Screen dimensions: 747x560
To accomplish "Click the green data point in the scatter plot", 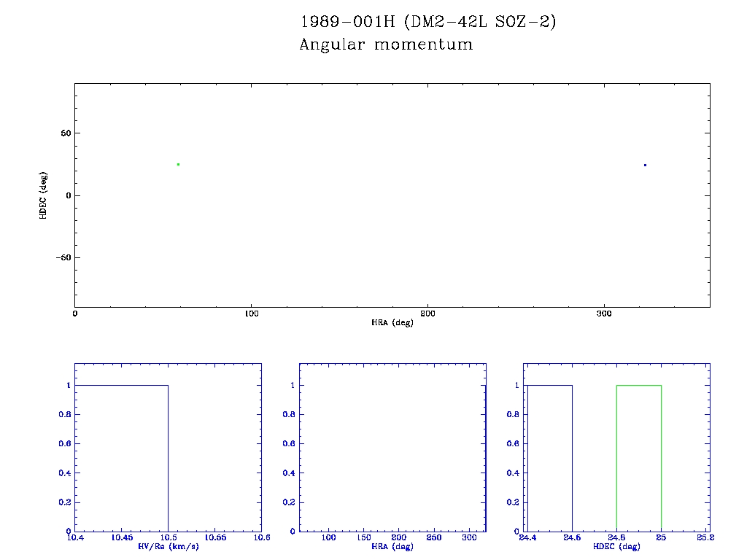I will 178,164.
